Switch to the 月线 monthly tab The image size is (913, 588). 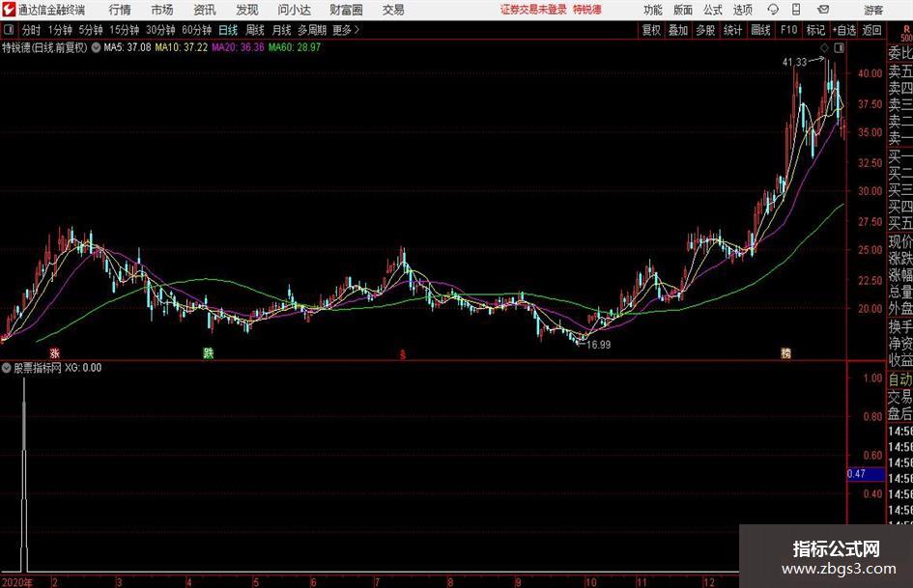coord(281,30)
